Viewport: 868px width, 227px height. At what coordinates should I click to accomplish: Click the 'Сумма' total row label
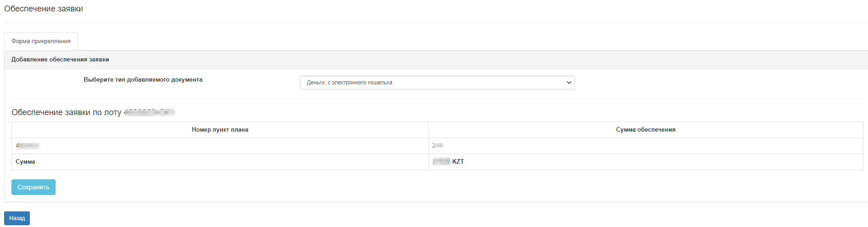point(25,162)
